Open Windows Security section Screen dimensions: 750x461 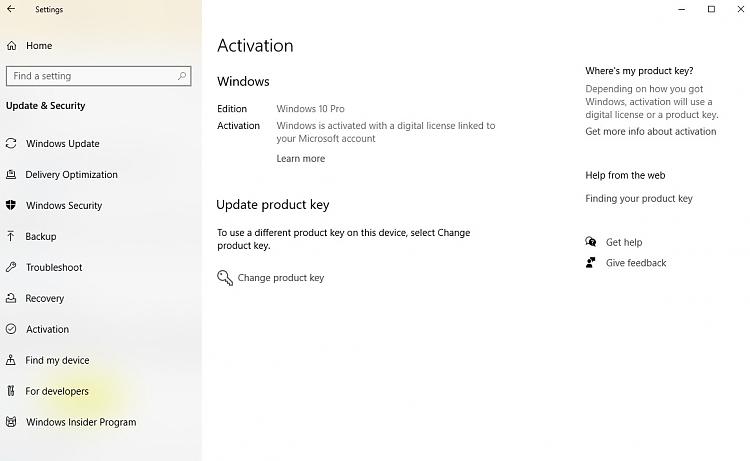(64, 205)
